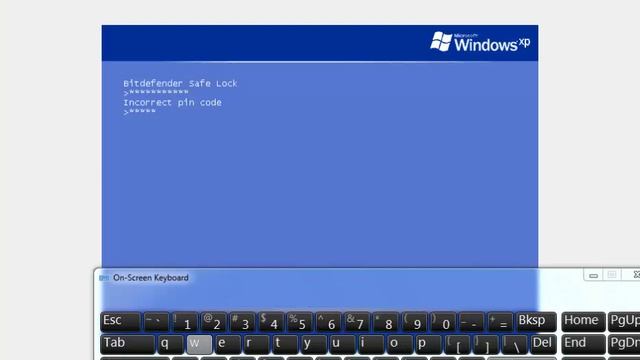This screenshot has width=640, height=360.
Task: Click the right bracket key
Action: pos(485,344)
